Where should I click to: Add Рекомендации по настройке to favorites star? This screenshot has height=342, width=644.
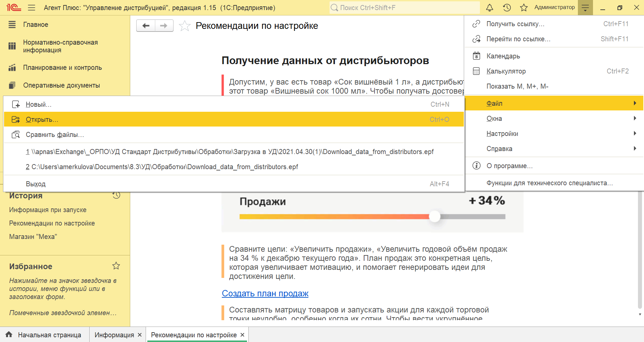point(185,26)
